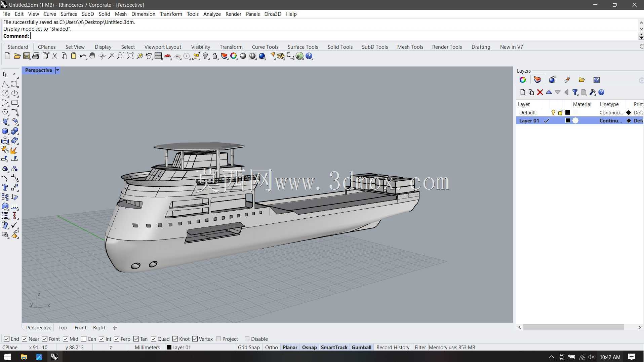
Task: Select the Circle tool in the left toolbar
Action: pyautogui.click(x=5, y=94)
